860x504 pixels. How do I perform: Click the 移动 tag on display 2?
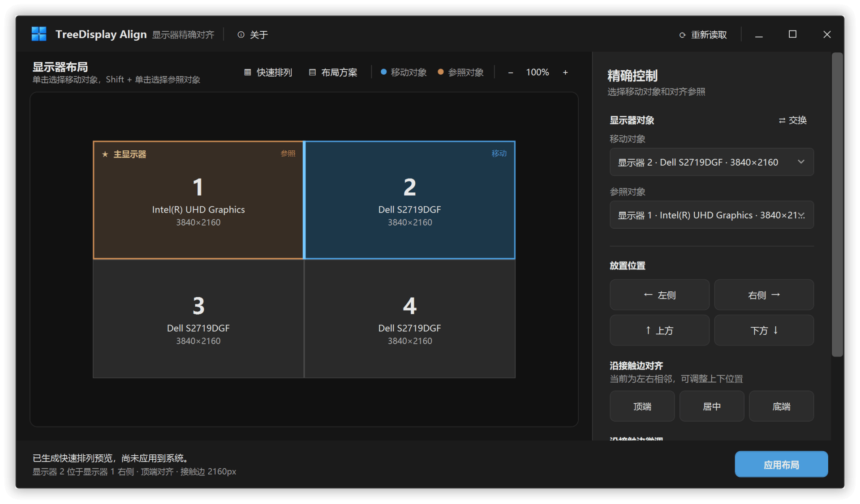pyautogui.click(x=499, y=154)
